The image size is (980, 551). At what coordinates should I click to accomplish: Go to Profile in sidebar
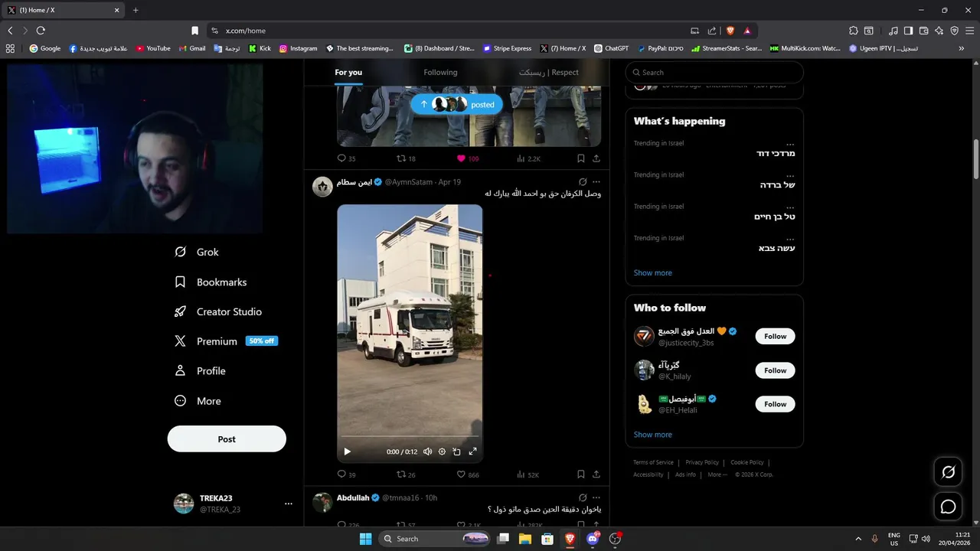[x=200, y=371]
